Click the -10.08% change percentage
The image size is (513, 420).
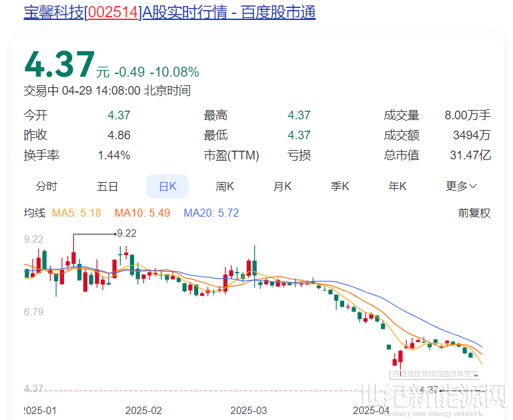174,72
